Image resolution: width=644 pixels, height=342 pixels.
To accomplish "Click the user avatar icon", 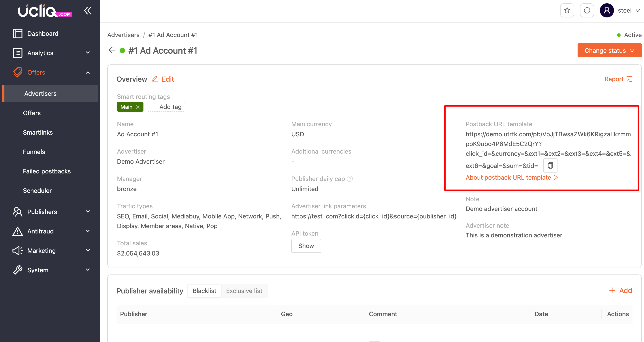I will [x=606, y=11].
